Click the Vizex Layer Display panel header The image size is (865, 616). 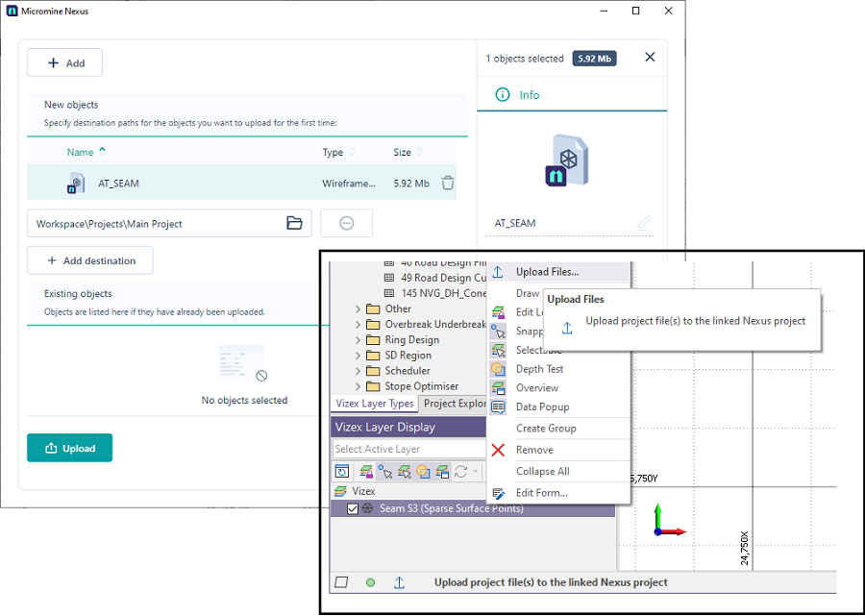tap(408, 427)
